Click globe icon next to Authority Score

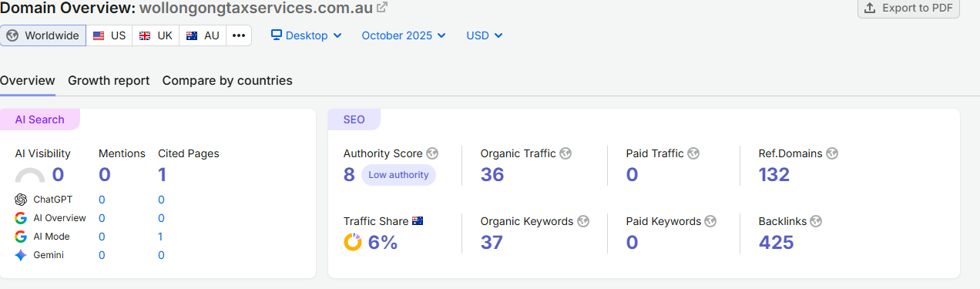tap(432, 153)
